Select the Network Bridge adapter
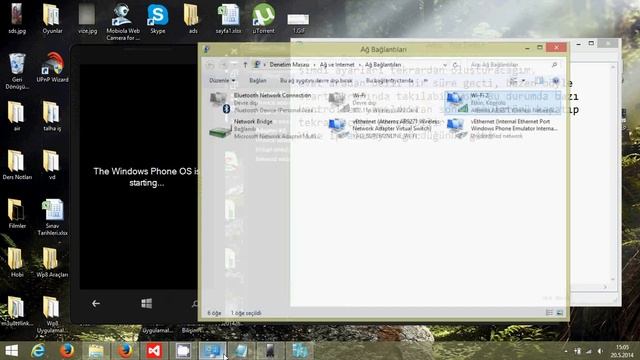The height and width of the screenshot is (360, 640). click(x=263, y=129)
